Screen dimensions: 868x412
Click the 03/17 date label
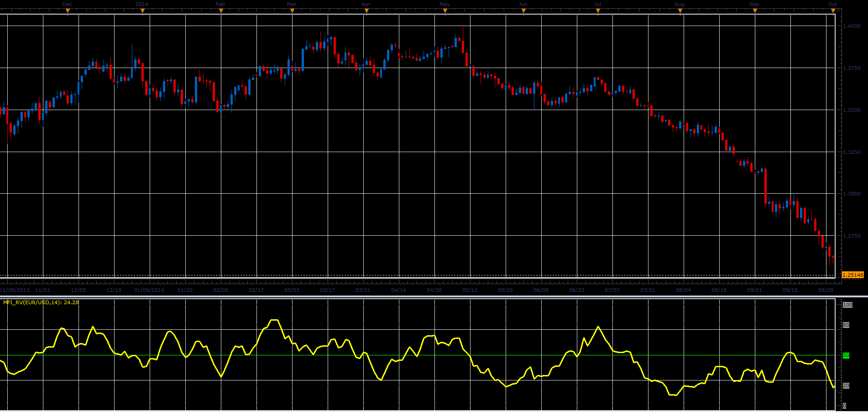[x=328, y=290]
